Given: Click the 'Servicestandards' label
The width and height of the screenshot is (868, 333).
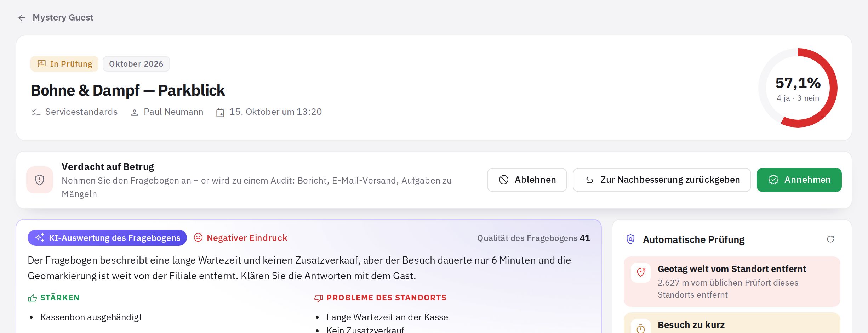Looking at the screenshot, I should click(x=81, y=112).
